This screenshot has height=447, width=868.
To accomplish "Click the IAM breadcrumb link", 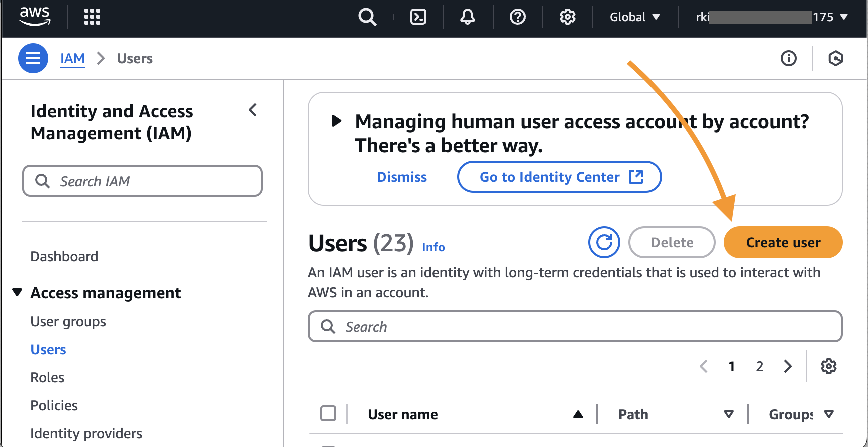I will (72, 59).
